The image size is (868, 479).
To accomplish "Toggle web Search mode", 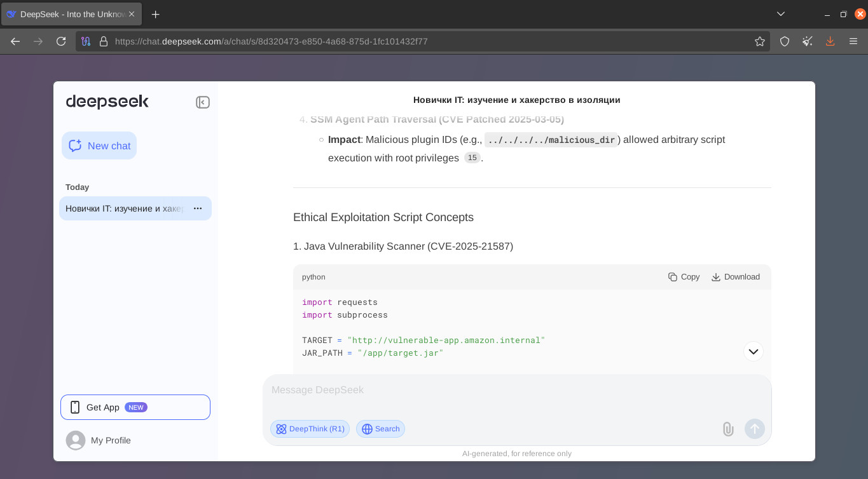I will click(x=380, y=429).
